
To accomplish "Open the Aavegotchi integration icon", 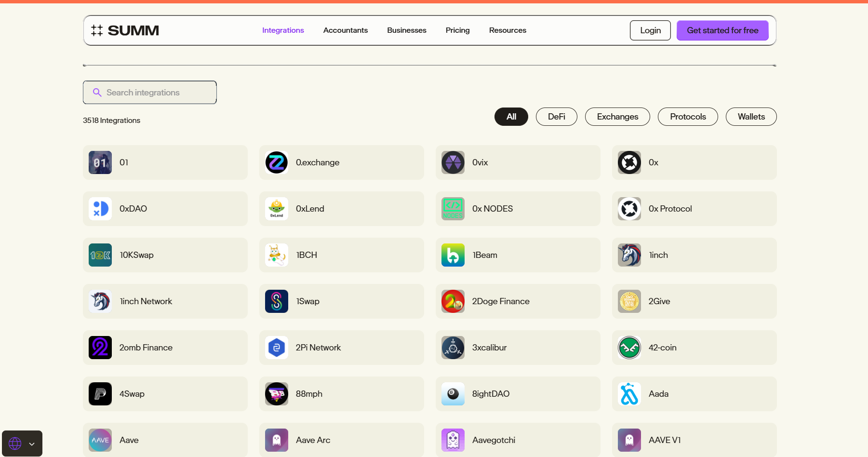I will (453, 440).
